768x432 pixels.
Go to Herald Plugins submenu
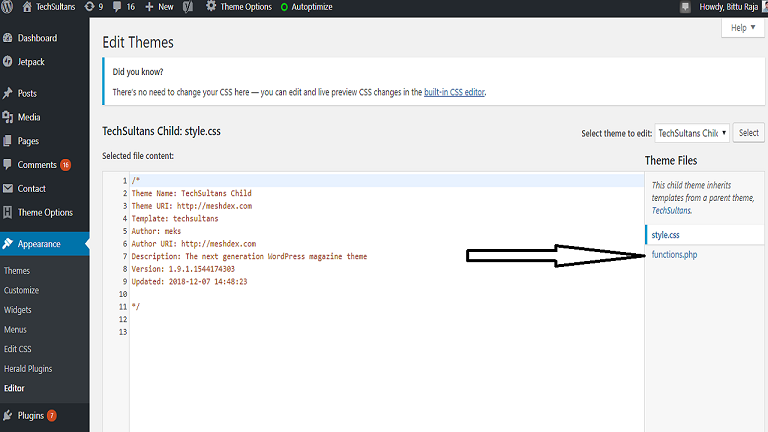click(28, 369)
